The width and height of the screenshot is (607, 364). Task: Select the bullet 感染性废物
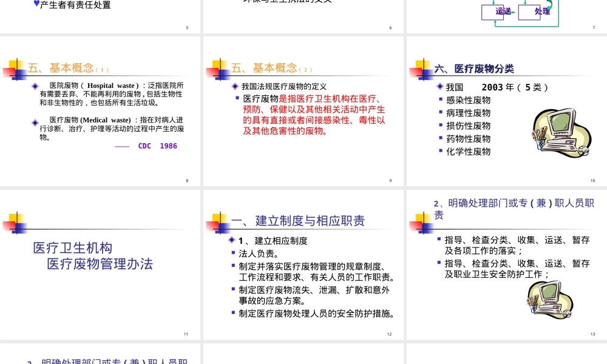(468, 100)
